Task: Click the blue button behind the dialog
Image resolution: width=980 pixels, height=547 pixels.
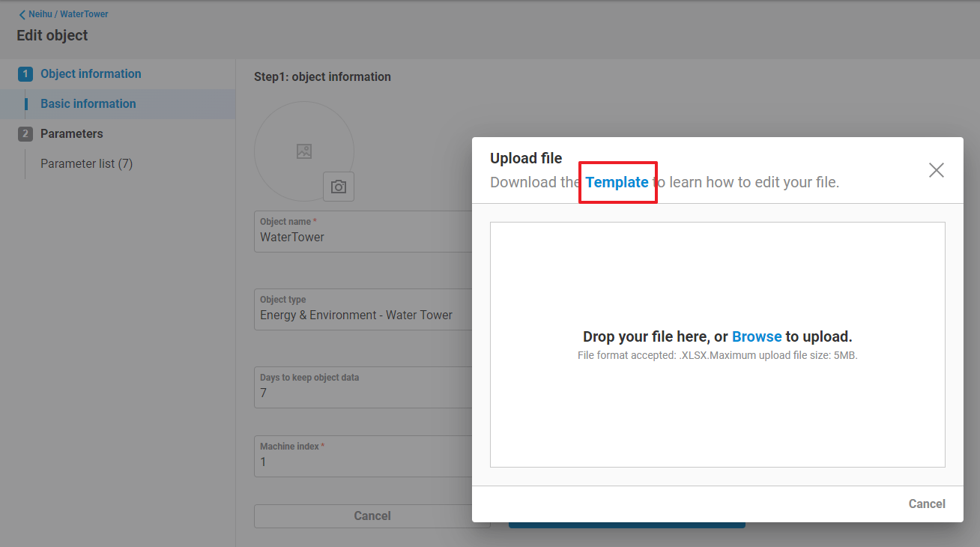Action: click(626, 524)
